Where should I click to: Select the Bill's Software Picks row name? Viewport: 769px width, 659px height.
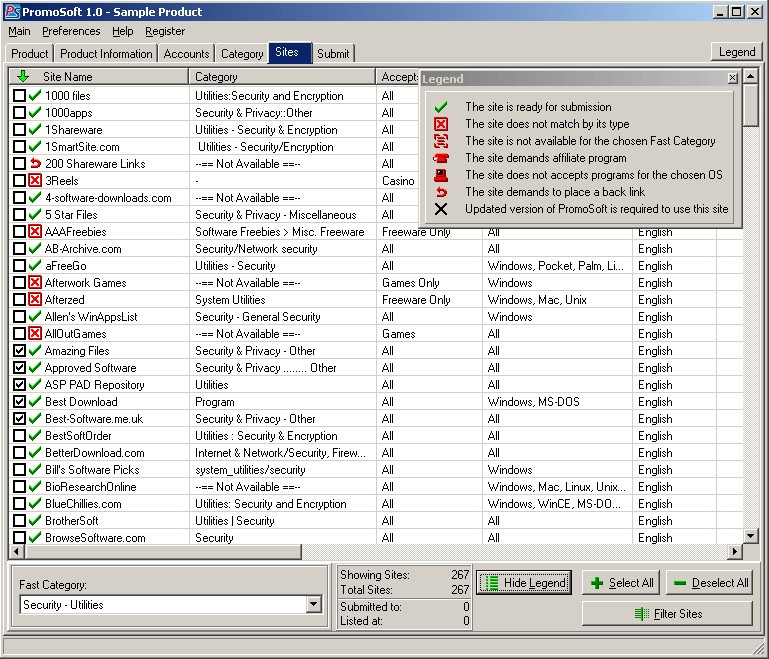click(x=92, y=470)
